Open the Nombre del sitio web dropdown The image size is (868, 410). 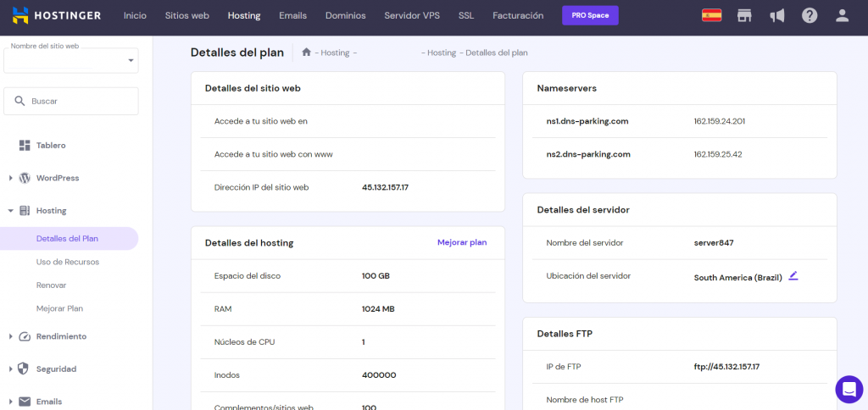pyautogui.click(x=71, y=61)
